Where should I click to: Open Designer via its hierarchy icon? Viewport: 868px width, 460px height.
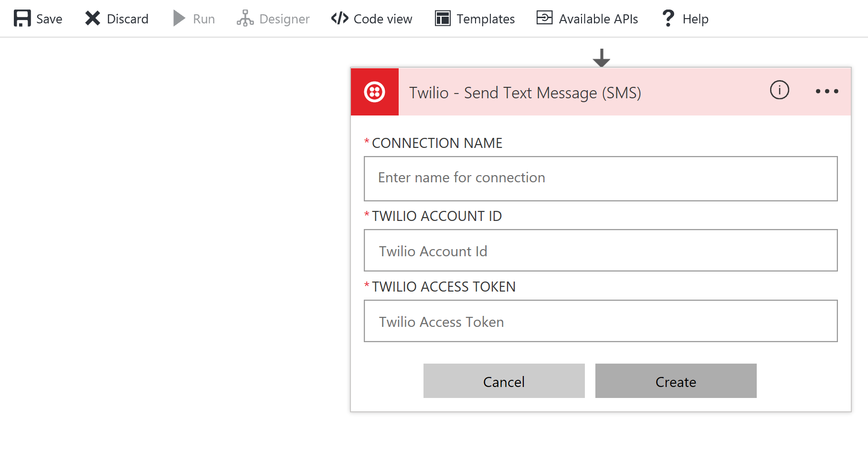[x=245, y=19]
